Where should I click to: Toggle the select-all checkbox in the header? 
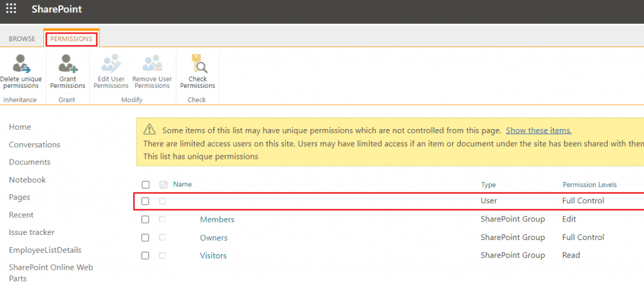click(145, 185)
